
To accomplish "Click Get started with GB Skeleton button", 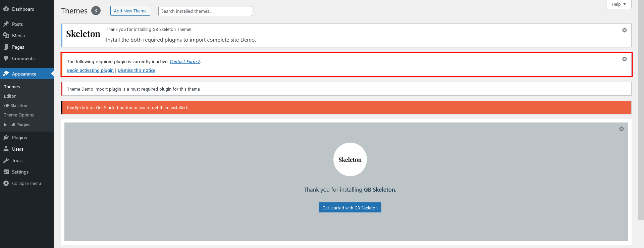I will (x=350, y=208).
